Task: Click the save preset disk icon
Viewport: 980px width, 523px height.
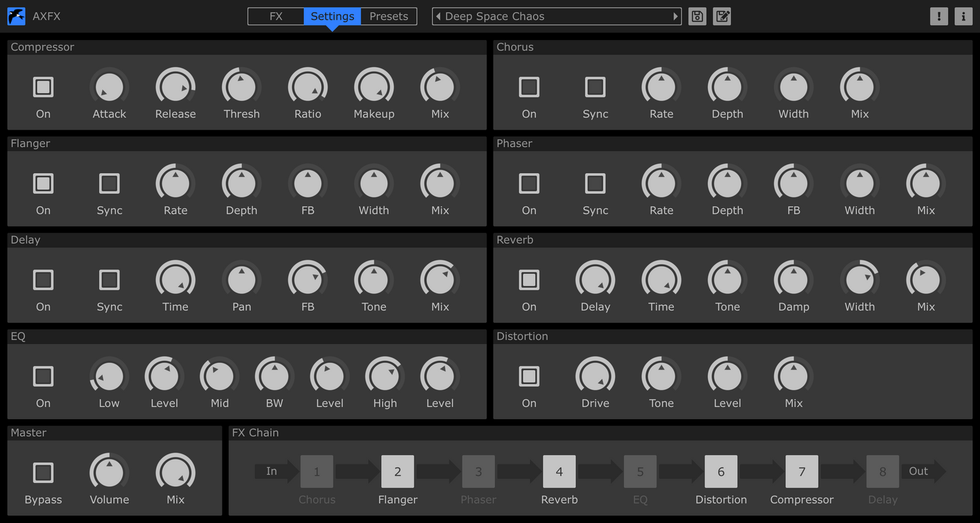Action: click(x=697, y=16)
